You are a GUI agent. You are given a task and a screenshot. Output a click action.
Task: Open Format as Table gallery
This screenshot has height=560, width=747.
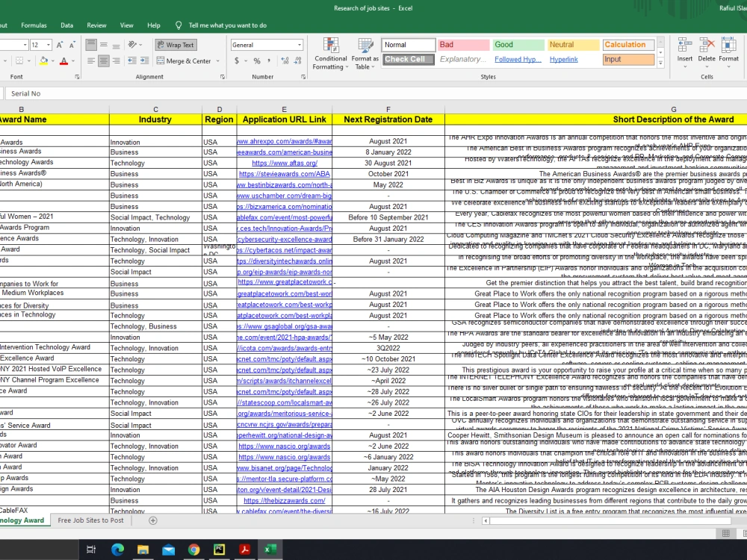tap(365, 55)
